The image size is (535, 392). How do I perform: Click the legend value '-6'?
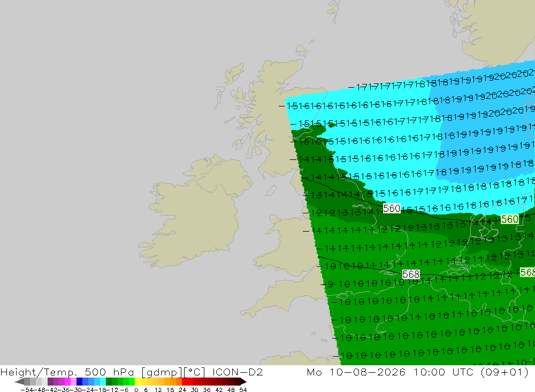click(124, 390)
